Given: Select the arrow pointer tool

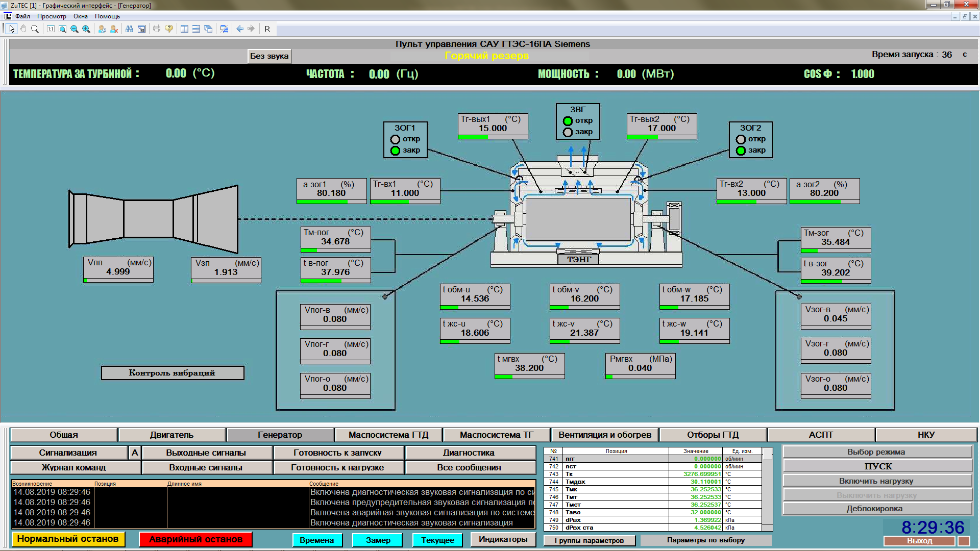Looking at the screenshot, I should point(12,29).
